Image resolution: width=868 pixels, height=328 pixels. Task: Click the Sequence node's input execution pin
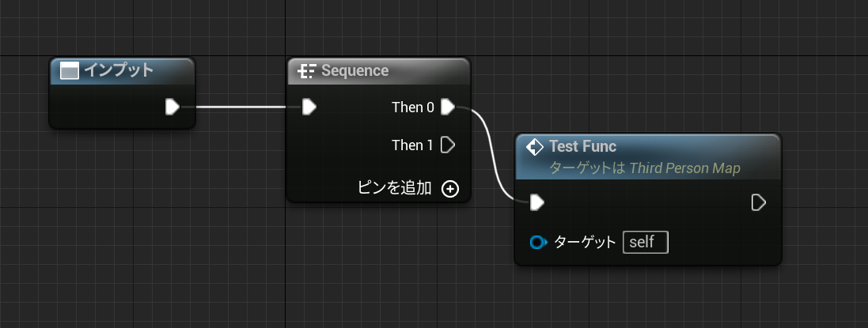coord(309,107)
